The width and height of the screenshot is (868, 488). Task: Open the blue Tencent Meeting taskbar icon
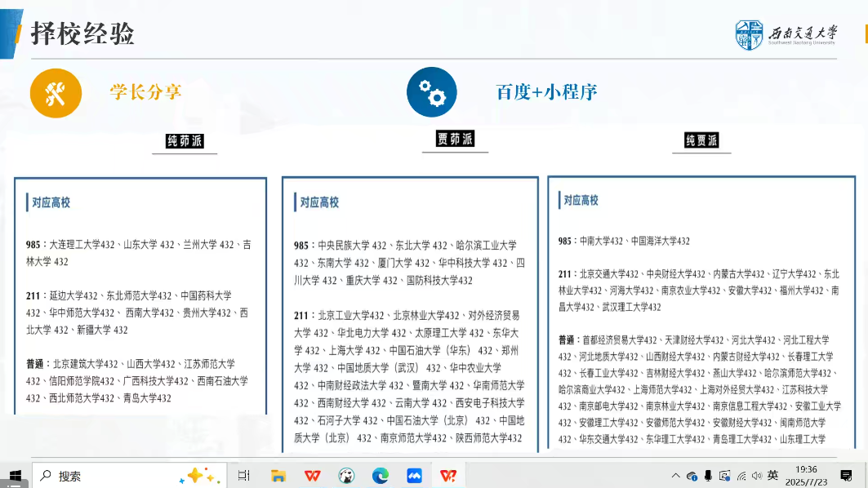(414, 476)
